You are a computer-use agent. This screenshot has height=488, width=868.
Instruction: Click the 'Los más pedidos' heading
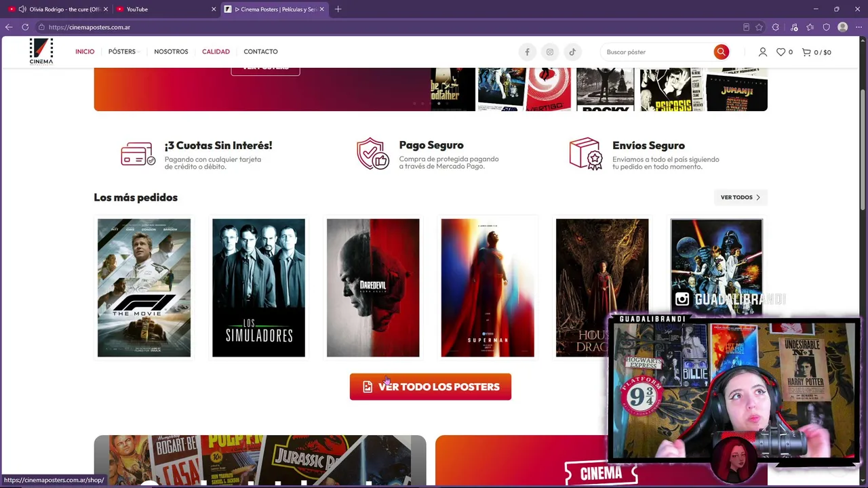[136, 197]
